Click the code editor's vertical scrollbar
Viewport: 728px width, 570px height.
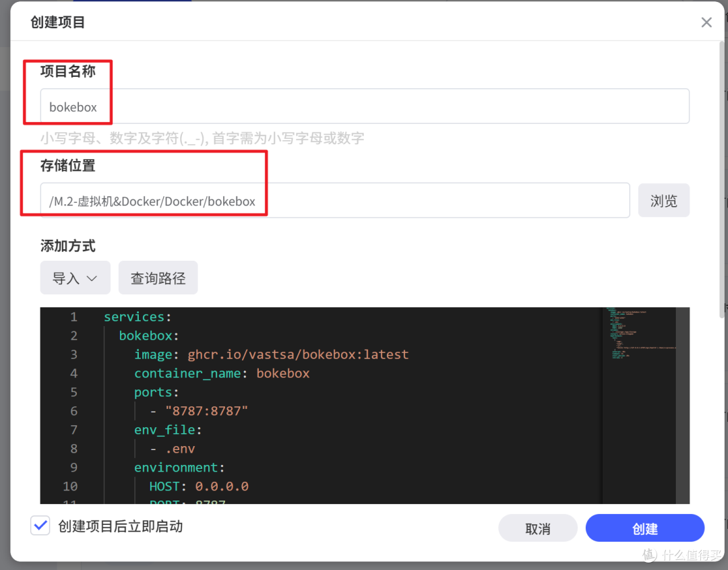[x=682, y=405]
